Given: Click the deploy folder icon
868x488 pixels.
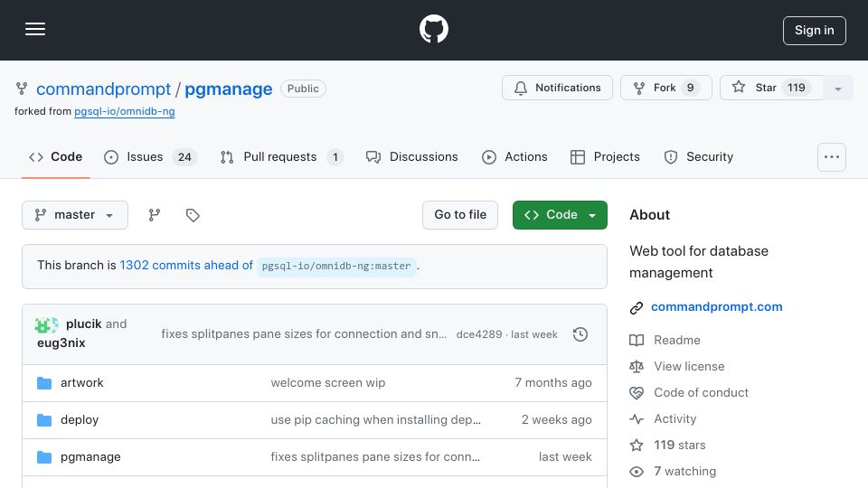Looking at the screenshot, I should (44, 420).
